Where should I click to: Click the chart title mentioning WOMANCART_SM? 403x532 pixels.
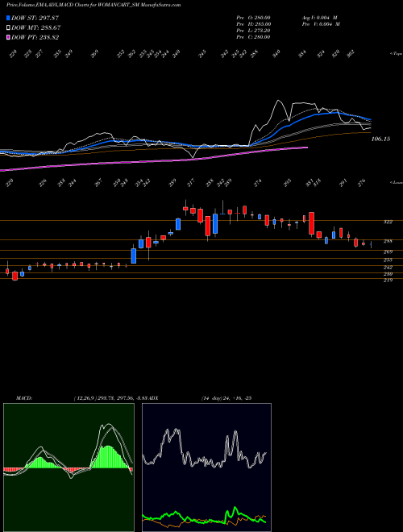click(x=93, y=5)
